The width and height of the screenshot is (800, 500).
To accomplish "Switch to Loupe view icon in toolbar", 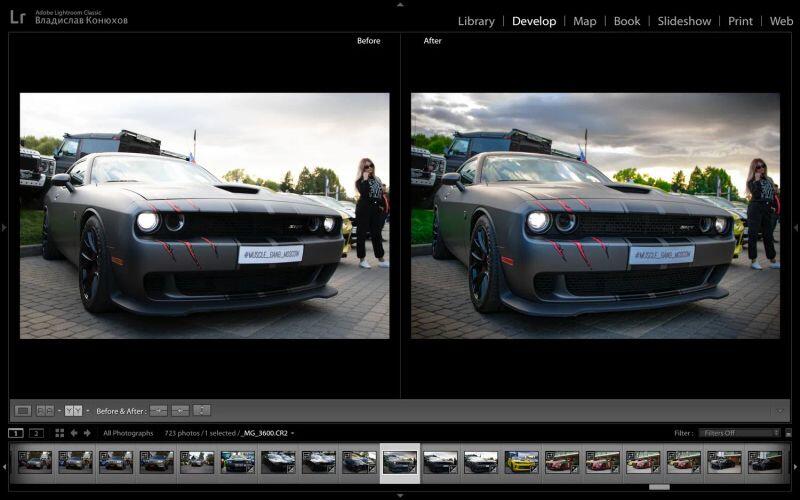I will coord(23,411).
